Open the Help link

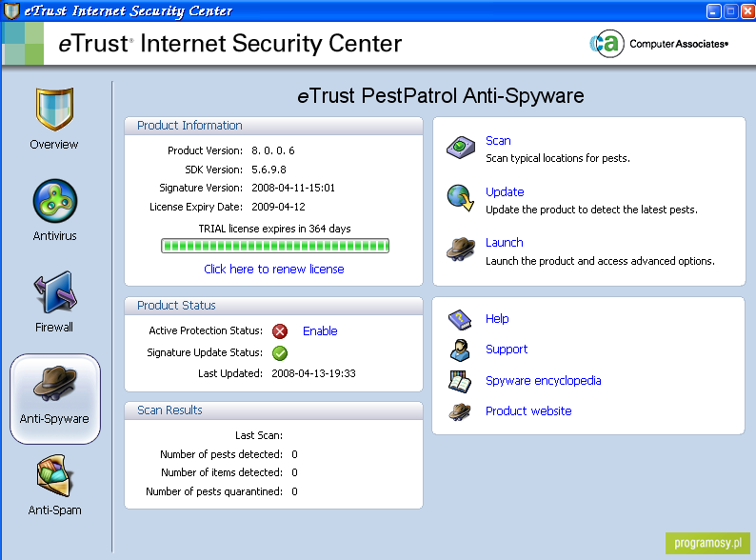tap(497, 319)
